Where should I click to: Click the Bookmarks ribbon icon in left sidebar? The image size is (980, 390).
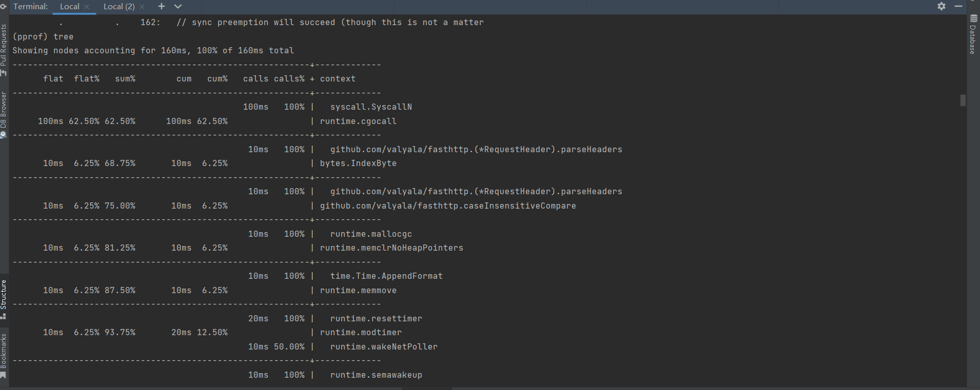4,376
